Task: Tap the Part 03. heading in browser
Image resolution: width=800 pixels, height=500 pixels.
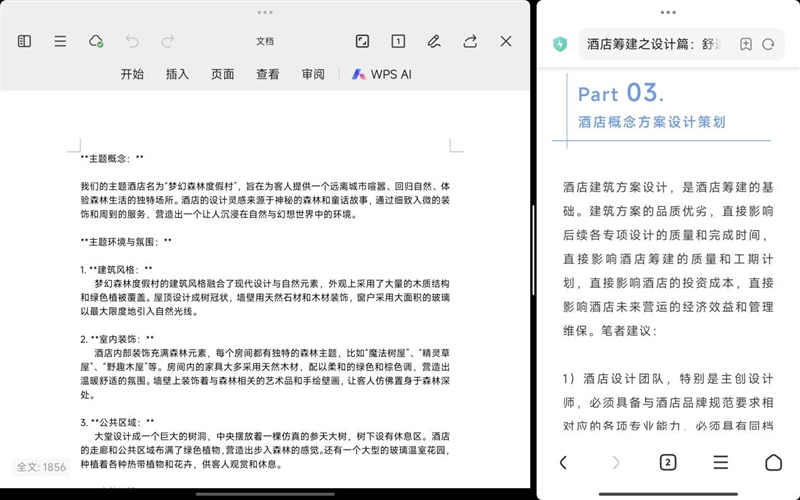Action: coord(621,93)
